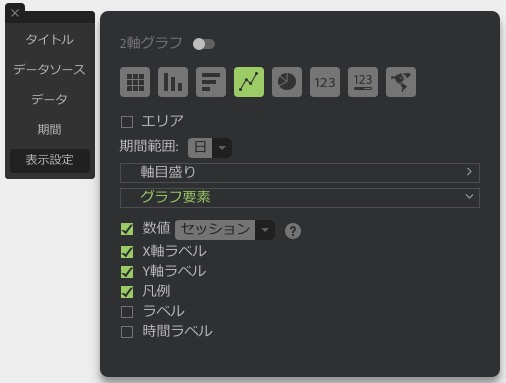Select the table grid chart type icon
The height and width of the screenshot is (383, 506).
pyautogui.click(x=135, y=82)
